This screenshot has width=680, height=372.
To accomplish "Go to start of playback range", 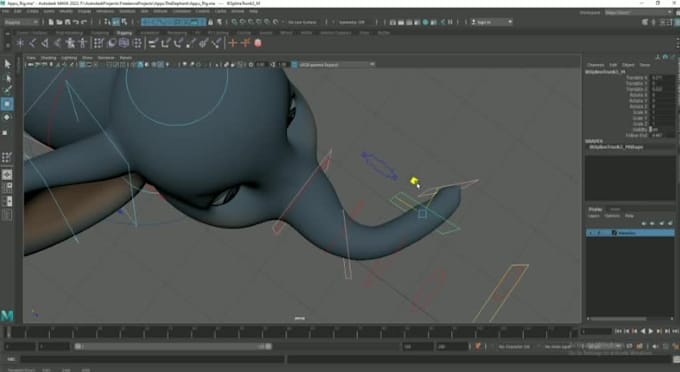I will (618, 331).
